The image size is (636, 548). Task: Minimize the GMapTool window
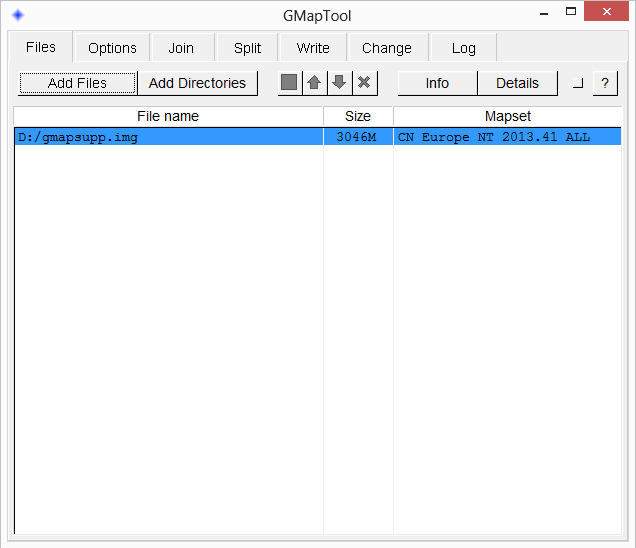pos(544,12)
